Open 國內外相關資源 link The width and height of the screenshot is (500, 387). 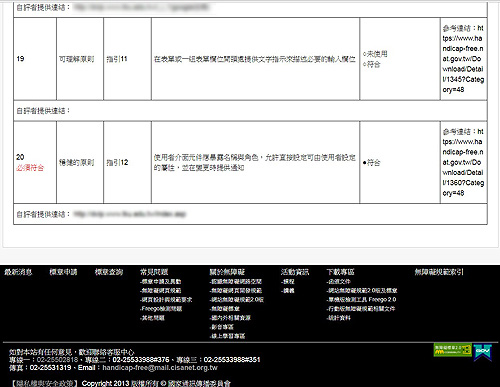[x=230, y=318]
